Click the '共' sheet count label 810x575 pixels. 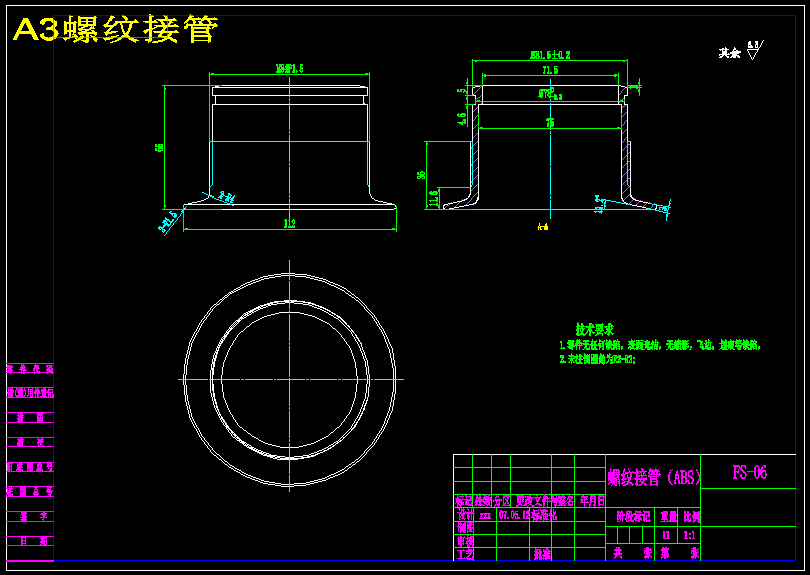click(618, 554)
